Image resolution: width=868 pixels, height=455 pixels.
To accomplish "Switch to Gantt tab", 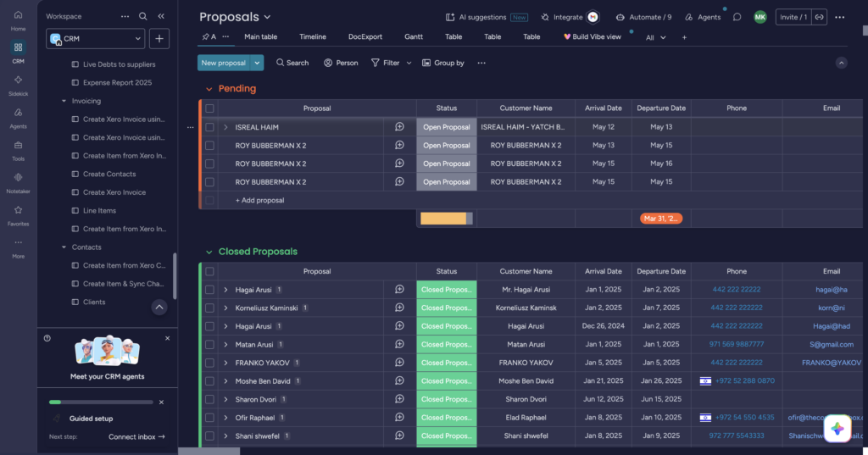I will pos(414,37).
